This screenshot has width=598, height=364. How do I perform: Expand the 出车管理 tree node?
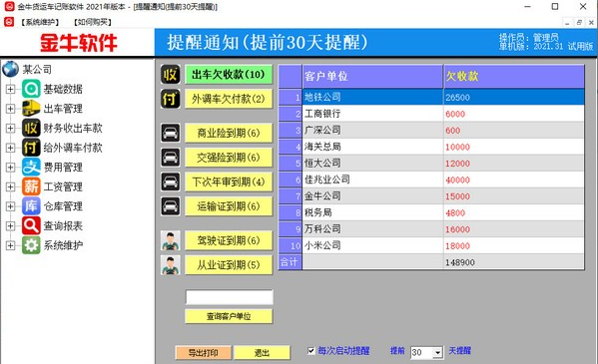tap(10, 109)
